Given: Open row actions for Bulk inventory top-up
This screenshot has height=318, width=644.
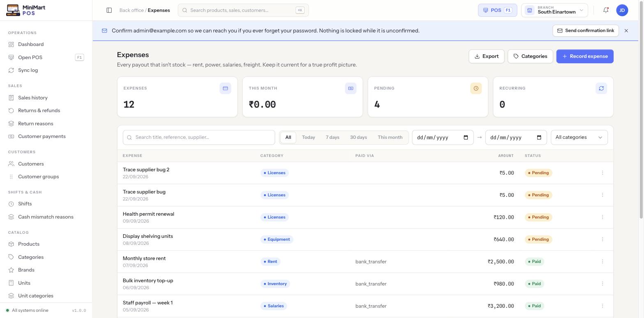Looking at the screenshot, I should (603, 284).
